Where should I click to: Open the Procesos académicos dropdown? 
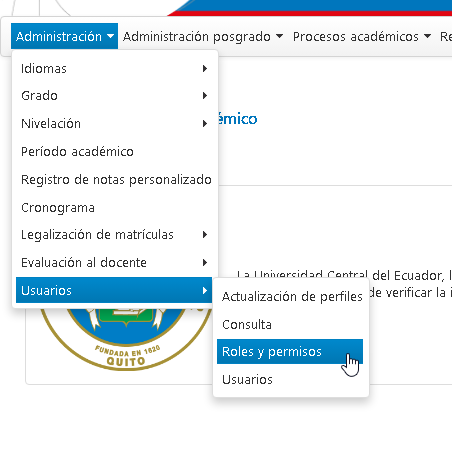point(362,36)
